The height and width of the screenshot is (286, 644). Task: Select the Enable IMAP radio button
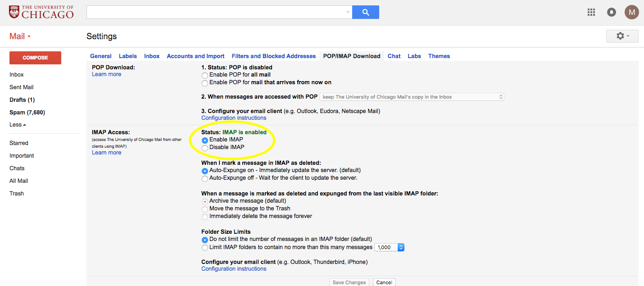click(205, 140)
